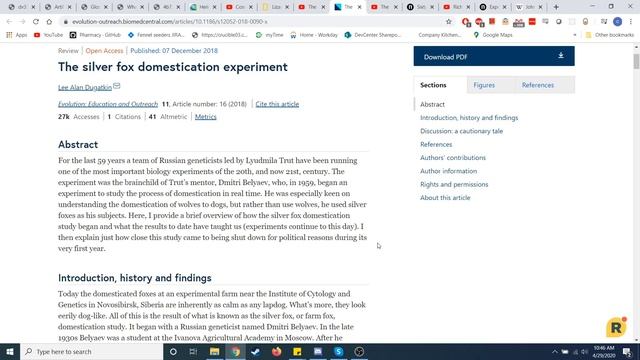Jump to About this article section

445,198
